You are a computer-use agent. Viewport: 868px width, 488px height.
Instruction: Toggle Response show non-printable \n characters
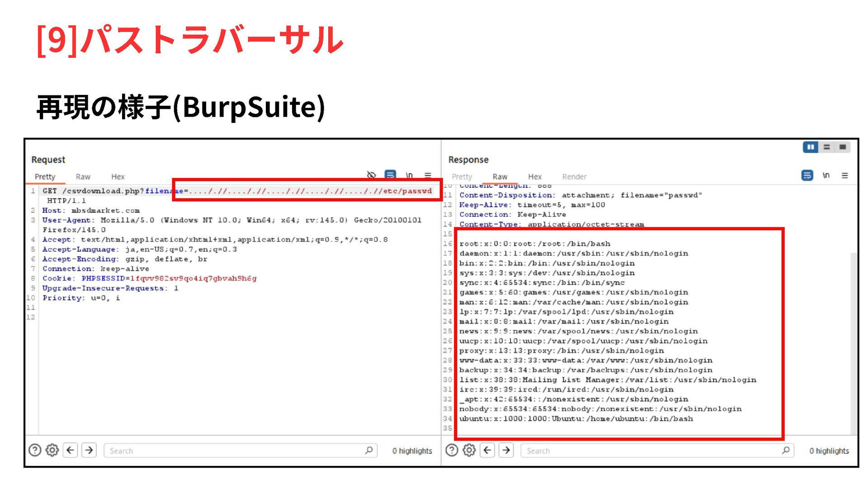pos(826,175)
